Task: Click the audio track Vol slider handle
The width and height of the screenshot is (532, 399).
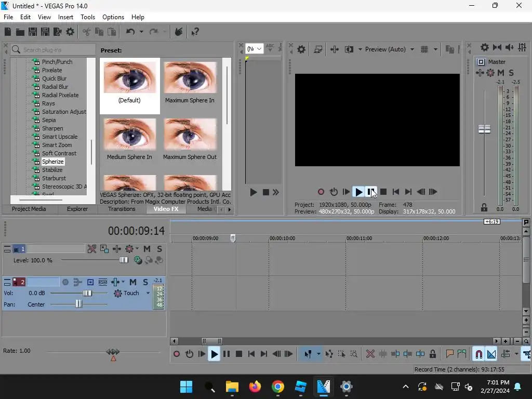Action: click(87, 293)
